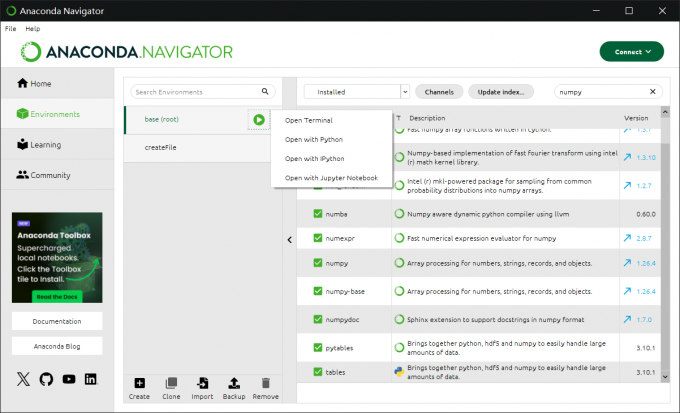The width and height of the screenshot is (680, 413).
Task: Click the update arrow for numpy version 1.26.4
Action: coord(627,263)
